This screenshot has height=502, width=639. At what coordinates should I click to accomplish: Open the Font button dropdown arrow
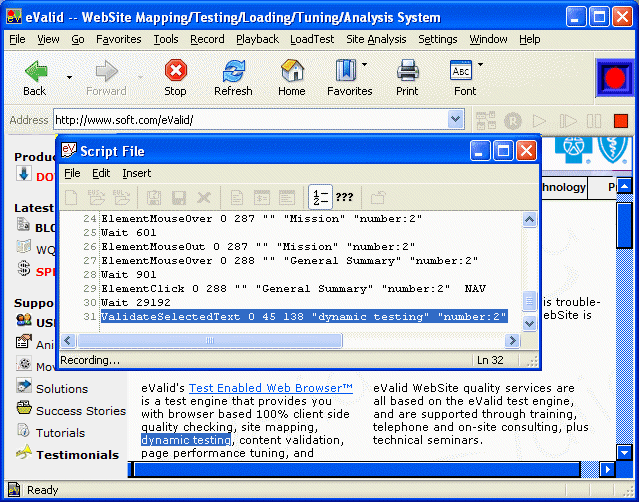(x=480, y=64)
